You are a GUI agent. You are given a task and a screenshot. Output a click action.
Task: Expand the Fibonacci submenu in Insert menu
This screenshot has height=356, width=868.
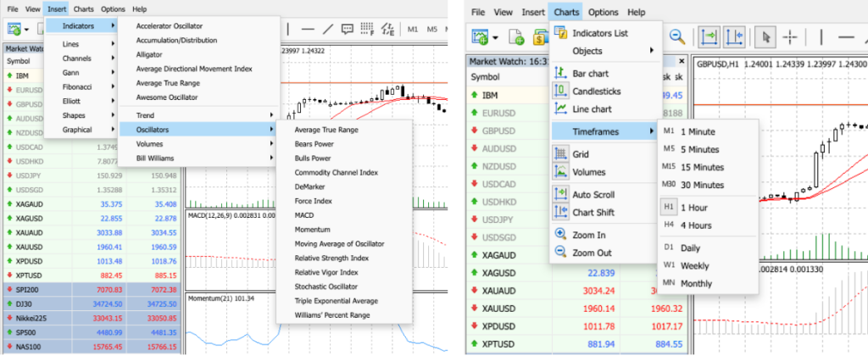tap(82, 86)
